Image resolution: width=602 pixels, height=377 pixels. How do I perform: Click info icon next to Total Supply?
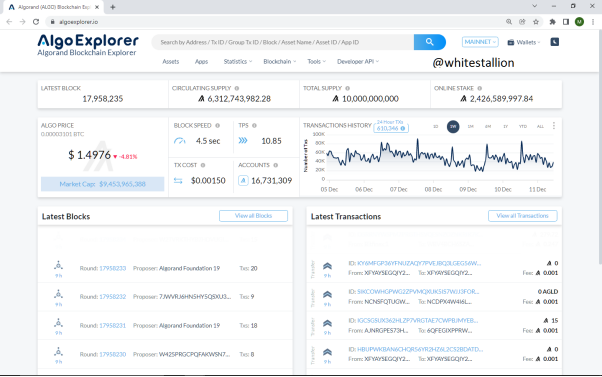pyautogui.click(x=347, y=88)
